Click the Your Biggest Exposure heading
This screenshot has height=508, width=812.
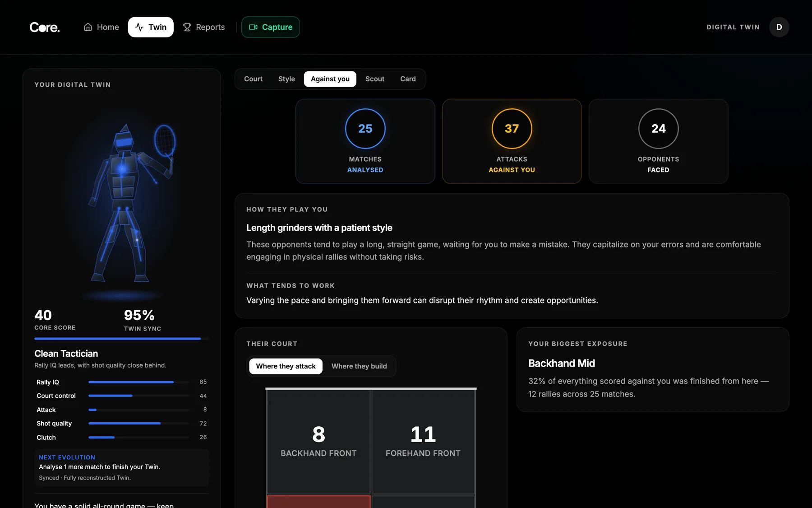click(x=578, y=344)
